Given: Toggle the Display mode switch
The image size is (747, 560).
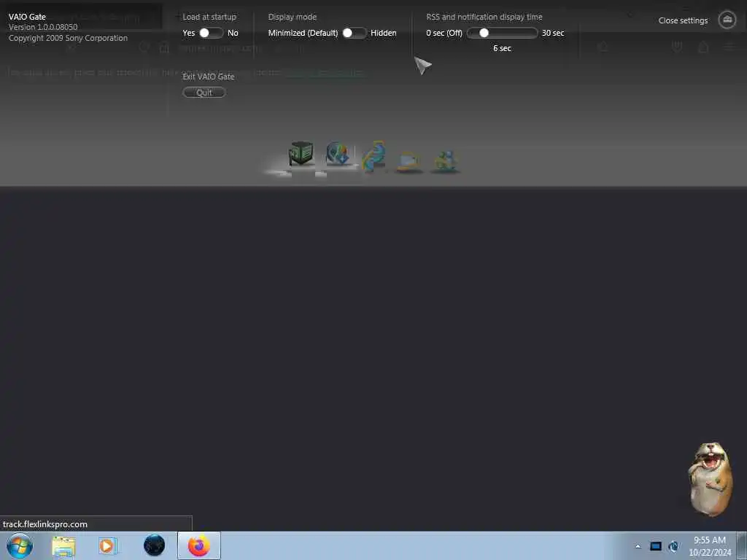Looking at the screenshot, I should click(x=355, y=33).
